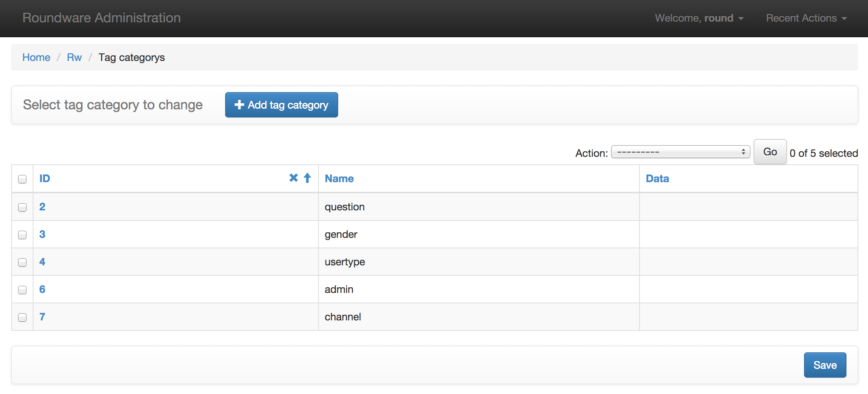This screenshot has height=394, width=868.
Task: Tick the channel row checkbox
Action: 22,317
